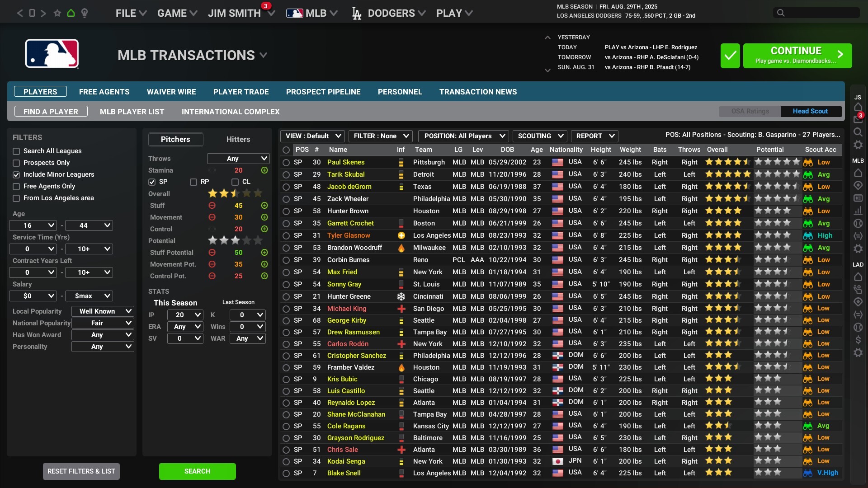The width and height of the screenshot is (868, 488).
Task: Enable the Search All Leagues checkbox
Action: [16, 151]
